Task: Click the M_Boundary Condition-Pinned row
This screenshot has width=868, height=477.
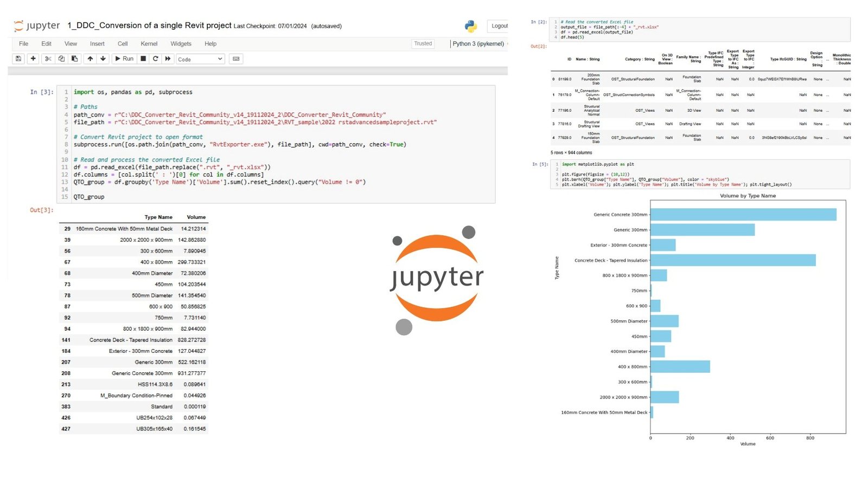Action: click(x=133, y=395)
